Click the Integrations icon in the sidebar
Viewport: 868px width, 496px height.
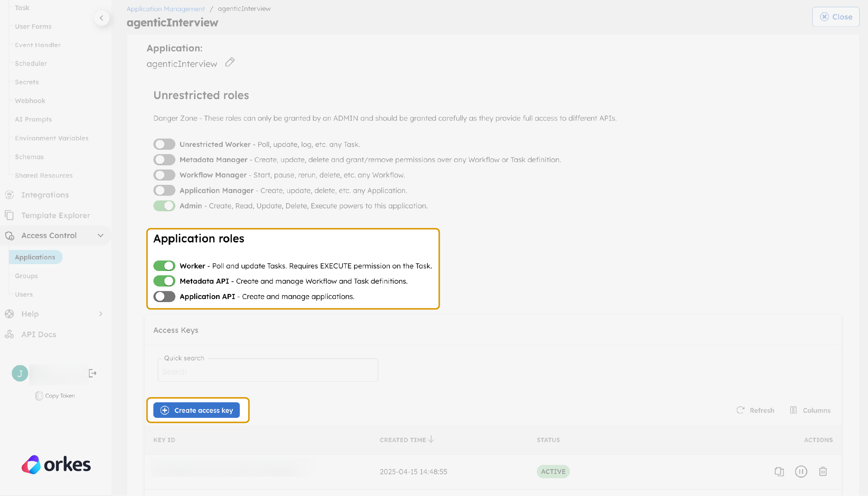click(9, 195)
